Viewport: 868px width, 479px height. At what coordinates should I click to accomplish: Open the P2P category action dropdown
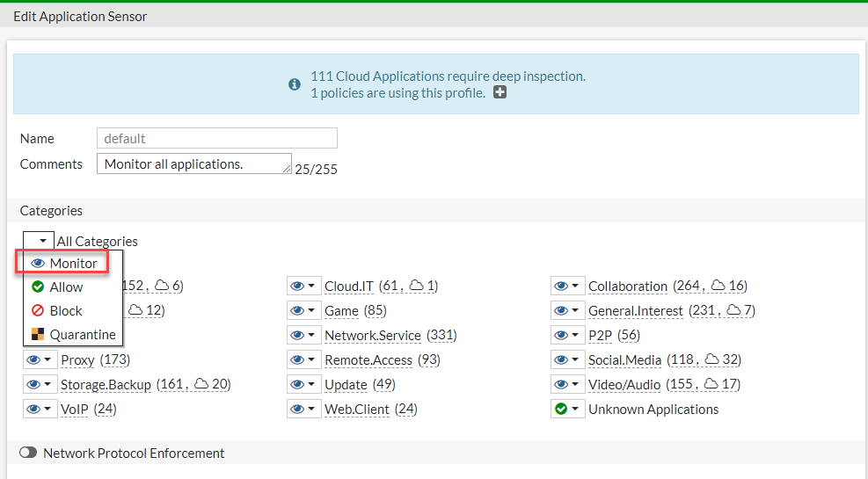566,335
